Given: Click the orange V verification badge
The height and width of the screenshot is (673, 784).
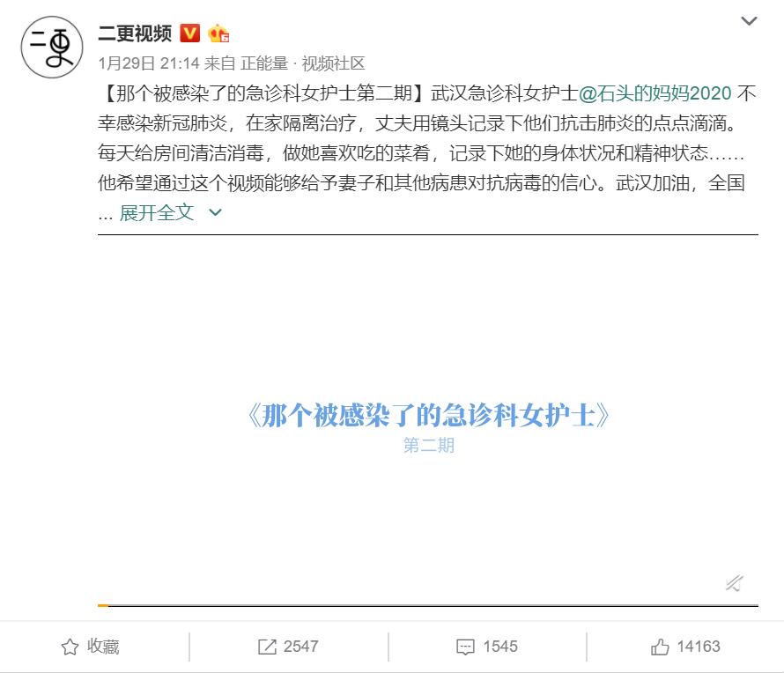Looking at the screenshot, I should [190, 33].
